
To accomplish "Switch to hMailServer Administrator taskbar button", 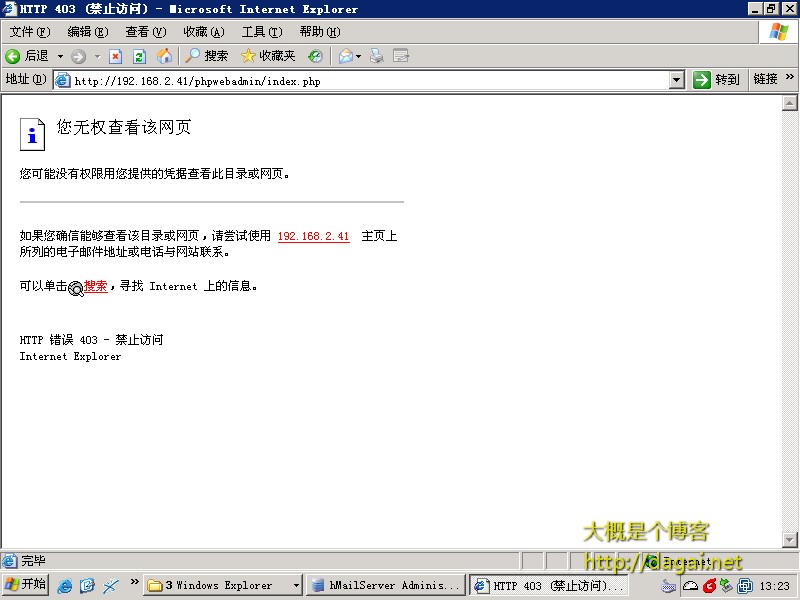I will point(386,585).
